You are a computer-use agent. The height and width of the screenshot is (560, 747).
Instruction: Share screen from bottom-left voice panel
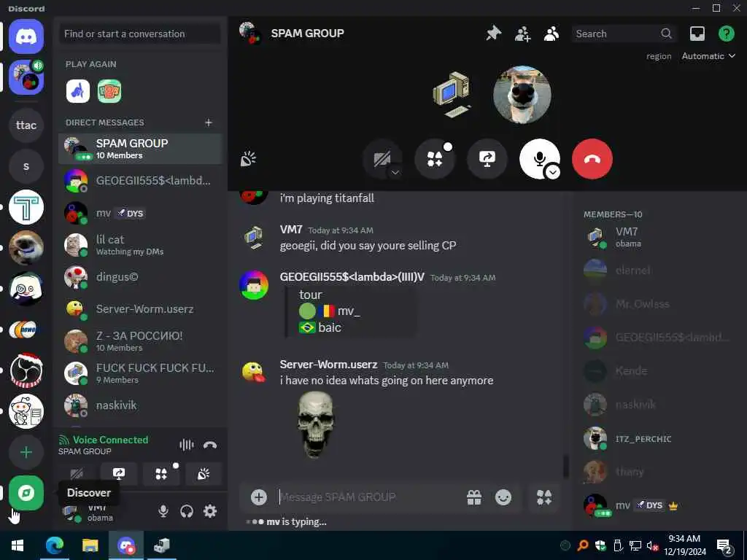point(119,474)
